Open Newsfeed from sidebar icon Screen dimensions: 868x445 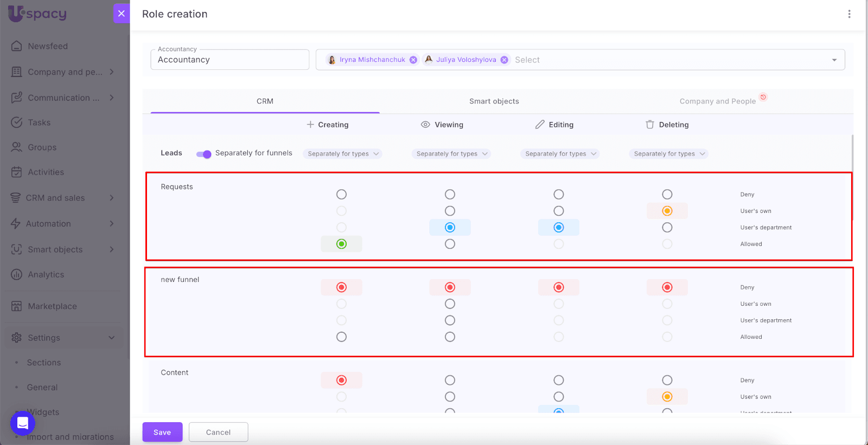[17, 46]
